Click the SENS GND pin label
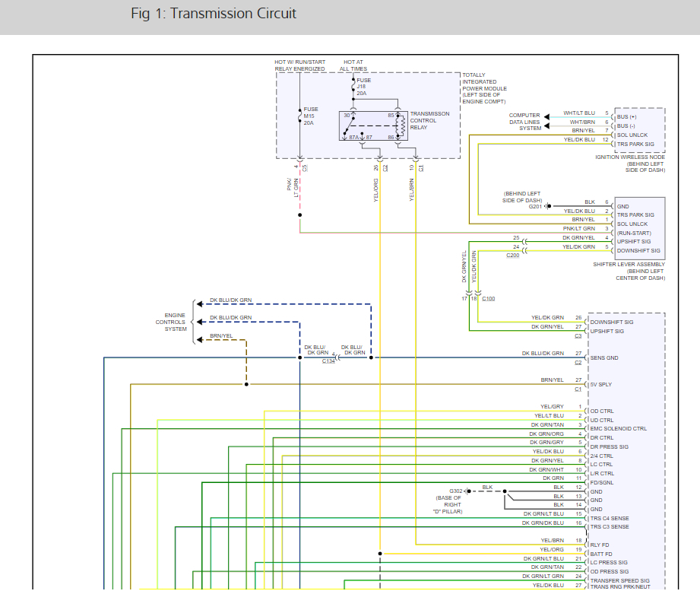This screenshot has width=700, height=610. tap(604, 358)
